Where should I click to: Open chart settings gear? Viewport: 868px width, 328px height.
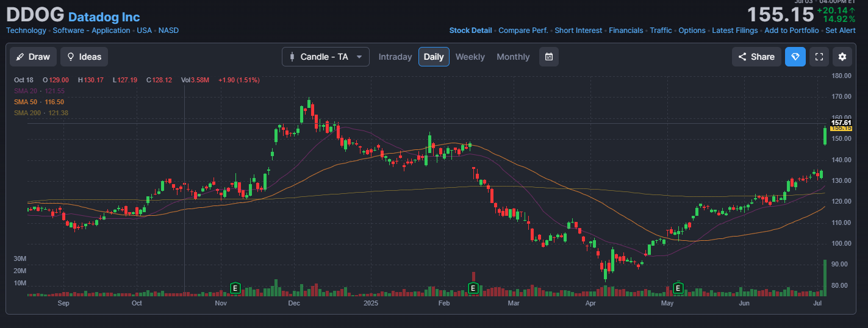click(842, 57)
